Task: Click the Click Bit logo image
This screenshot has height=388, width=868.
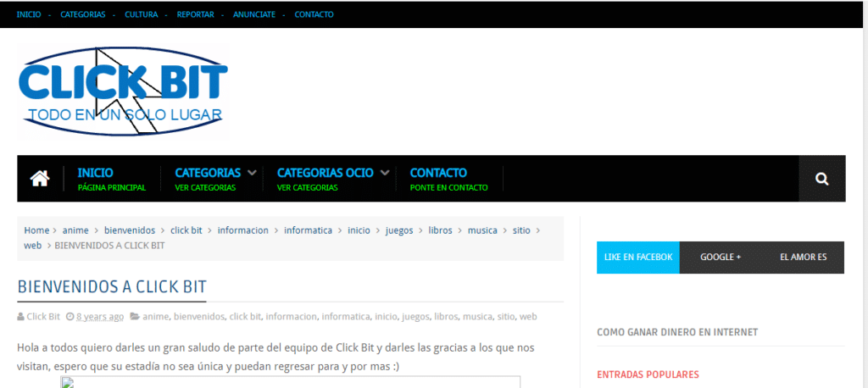Action: pyautogui.click(x=123, y=91)
